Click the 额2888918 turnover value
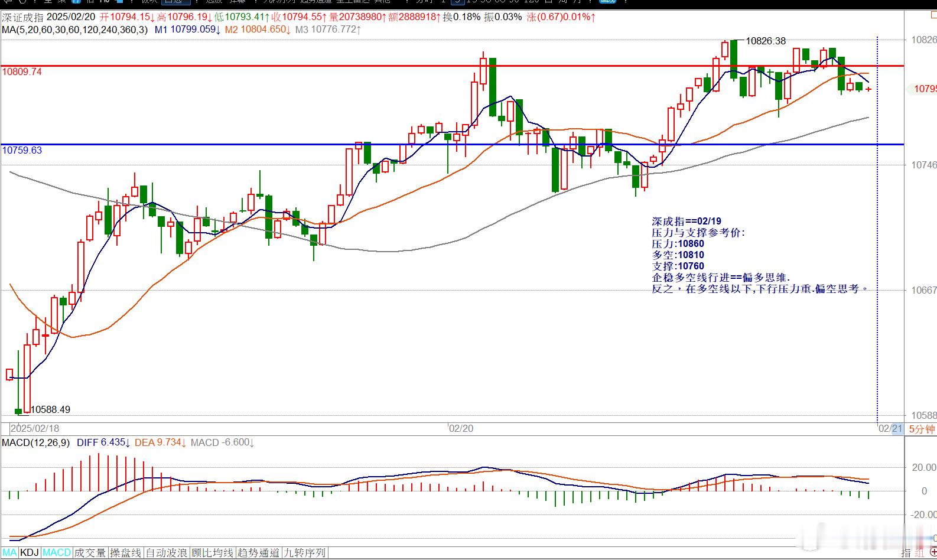The height and width of the screenshot is (560, 937). 415,17
